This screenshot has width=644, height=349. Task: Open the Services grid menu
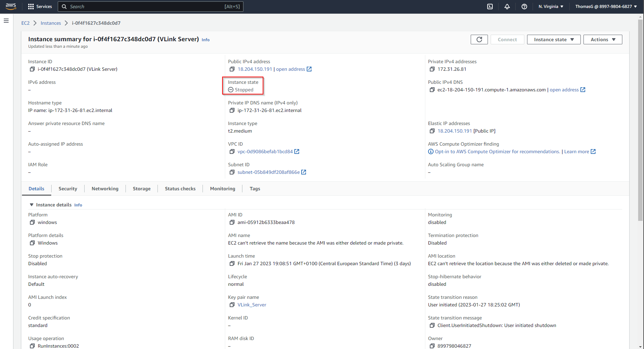tap(40, 7)
